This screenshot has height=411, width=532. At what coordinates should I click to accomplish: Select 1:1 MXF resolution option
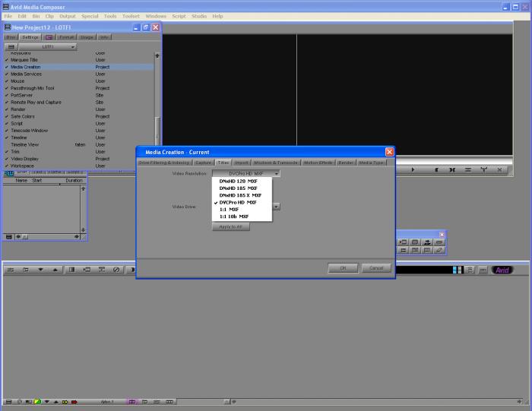coord(229,210)
